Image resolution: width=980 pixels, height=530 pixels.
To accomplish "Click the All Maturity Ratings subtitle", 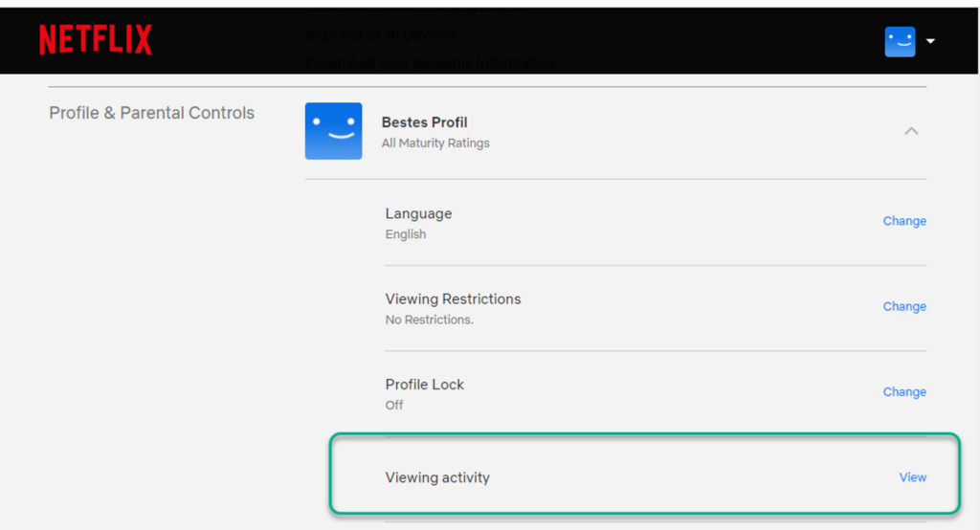I will coord(435,144).
